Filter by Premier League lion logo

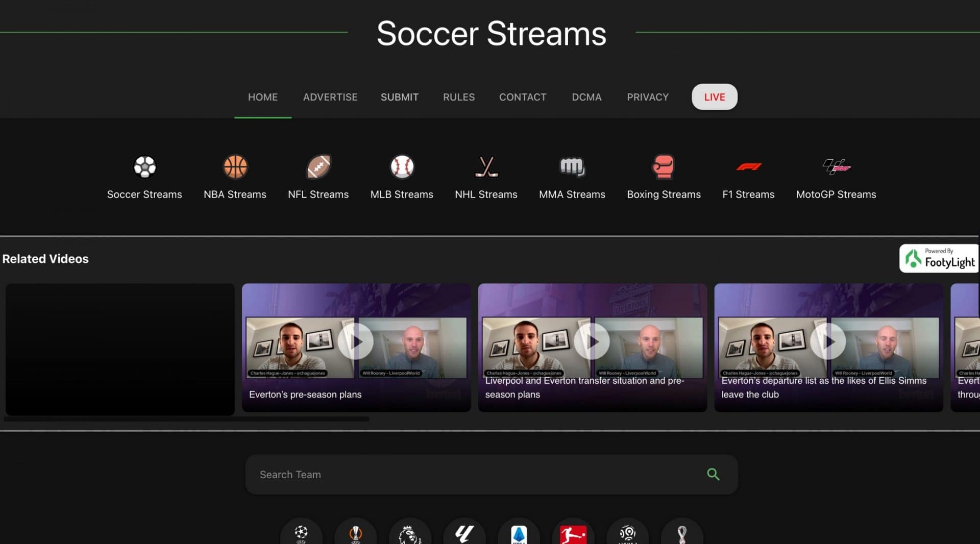[410, 533]
